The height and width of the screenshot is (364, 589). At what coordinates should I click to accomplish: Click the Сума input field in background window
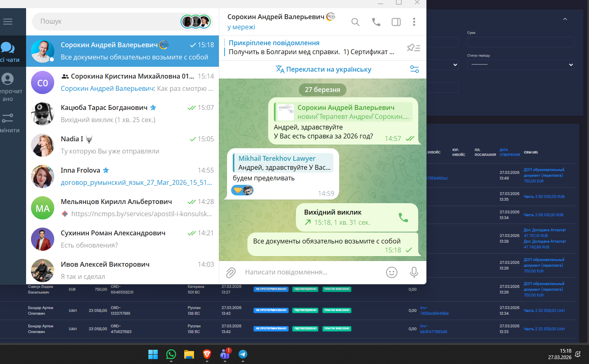[x=521, y=42]
